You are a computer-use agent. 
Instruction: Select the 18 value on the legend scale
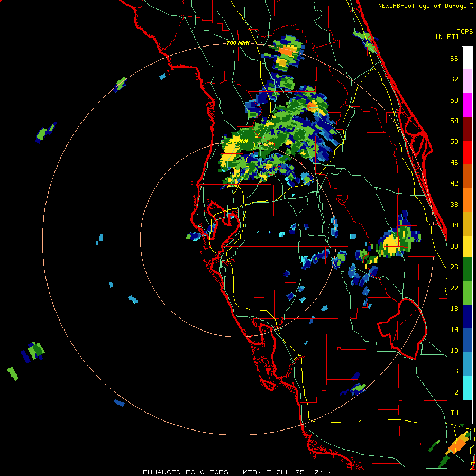(454, 309)
